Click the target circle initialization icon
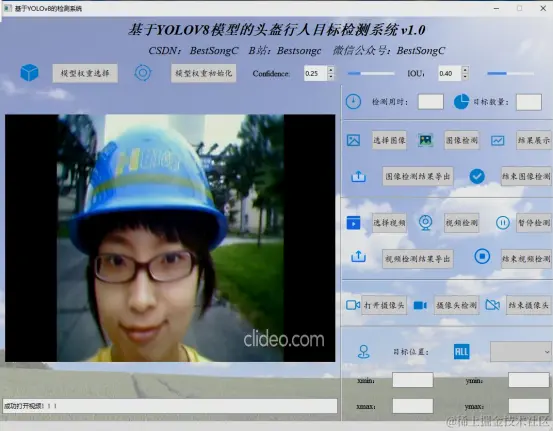 [143, 73]
